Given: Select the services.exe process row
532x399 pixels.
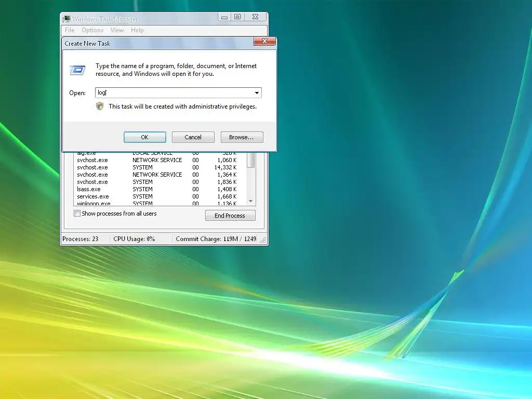Looking at the screenshot, I should 160,196.
